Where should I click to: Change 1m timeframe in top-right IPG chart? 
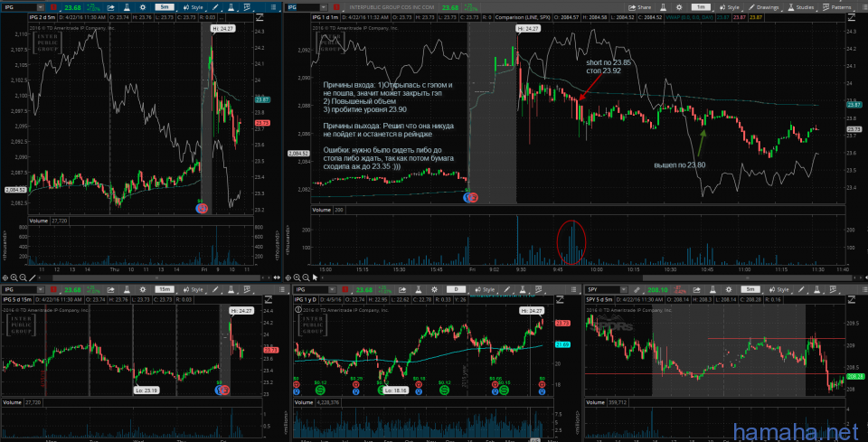(701, 7)
